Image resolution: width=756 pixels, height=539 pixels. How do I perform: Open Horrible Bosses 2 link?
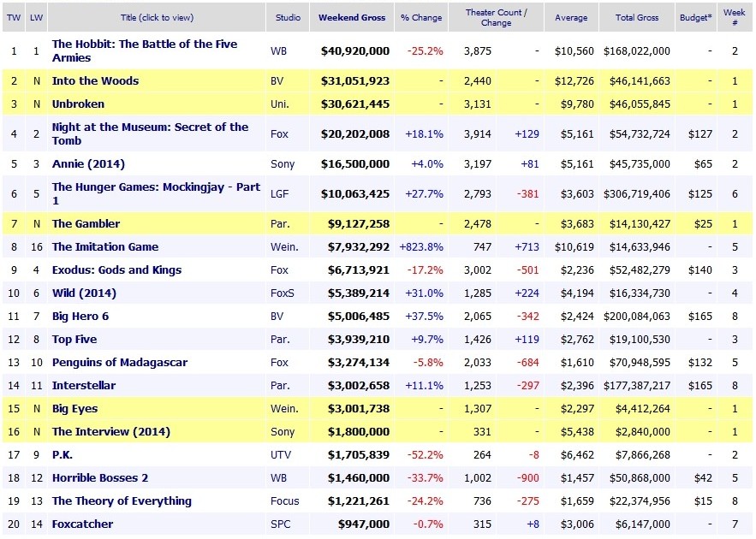[x=100, y=477]
